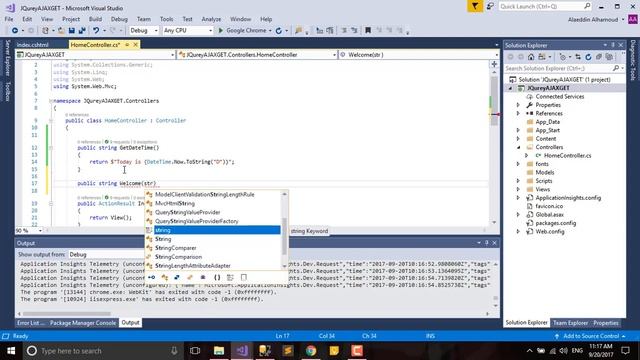
Task: Switch to Team Explorer tab
Action: point(570,323)
